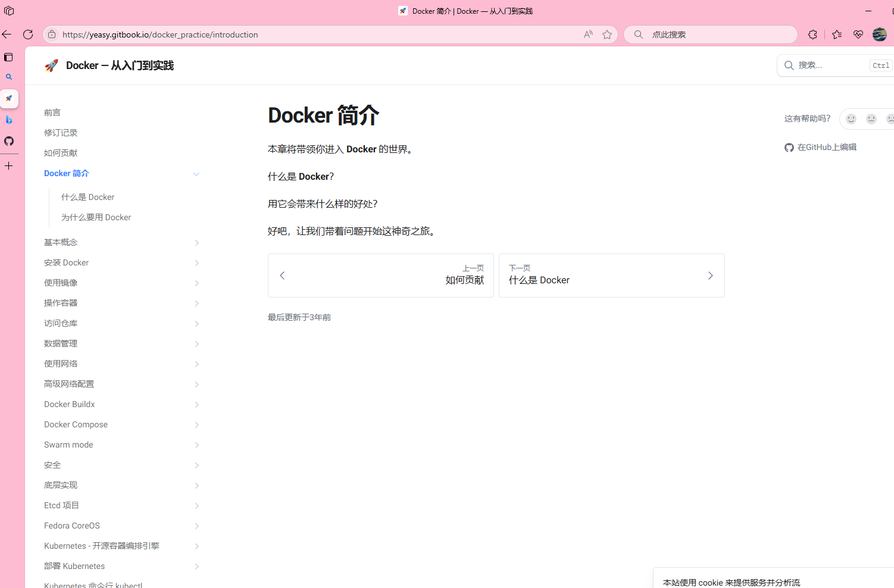Open 高级网络配置 in the sidebar
The image size is (894, 588).
pos(69,384)
